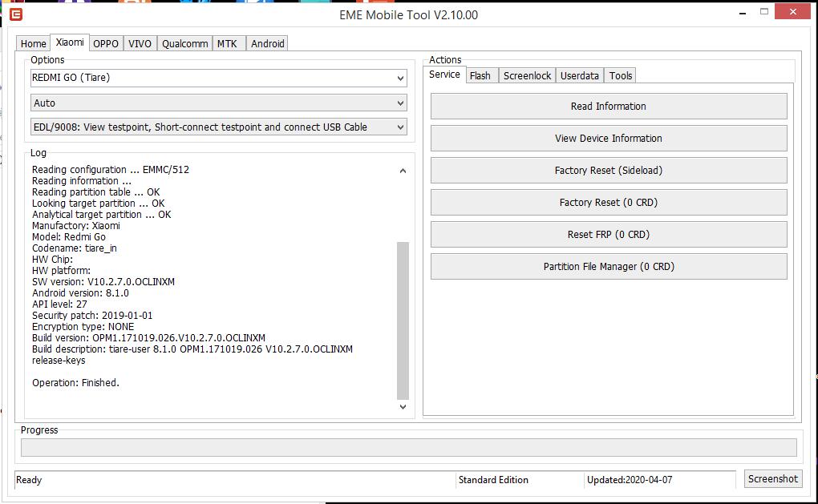Click Factory Reset (0 CRD) button

609,203
